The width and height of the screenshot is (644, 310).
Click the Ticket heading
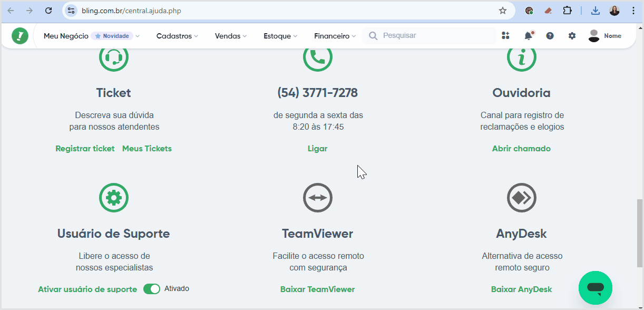[x=114, y=93]
